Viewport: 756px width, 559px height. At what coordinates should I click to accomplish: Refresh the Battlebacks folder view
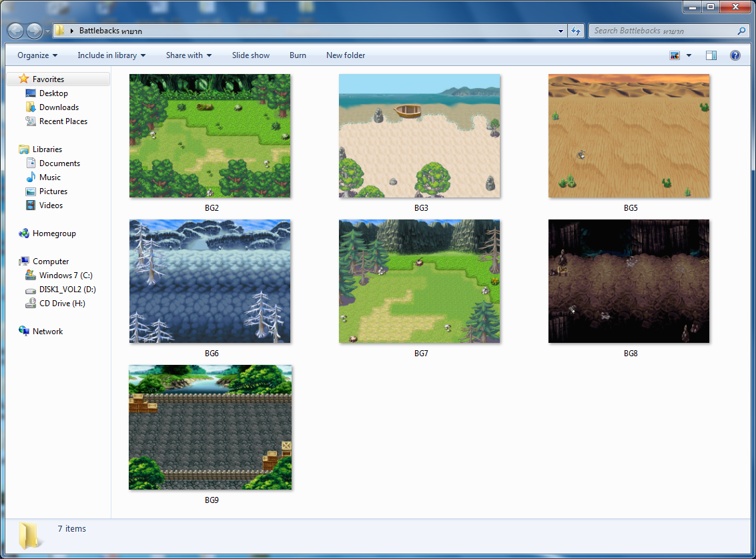coord(576,31)
